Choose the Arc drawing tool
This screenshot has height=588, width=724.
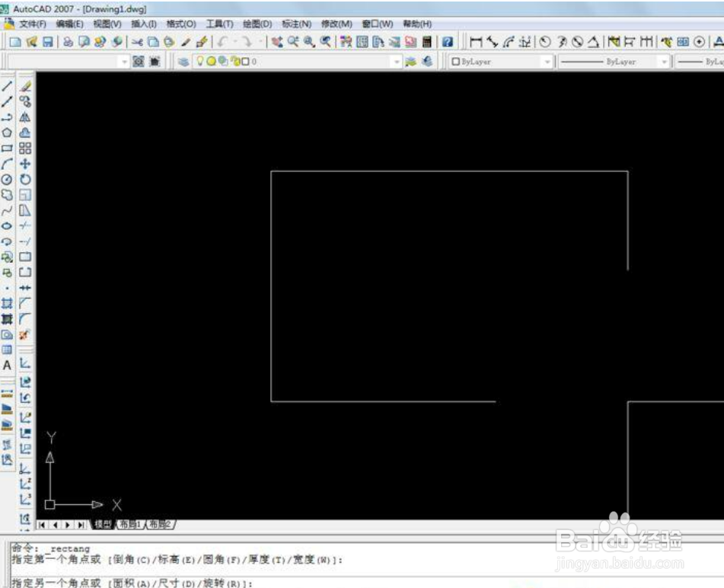[x=7, y=164]
